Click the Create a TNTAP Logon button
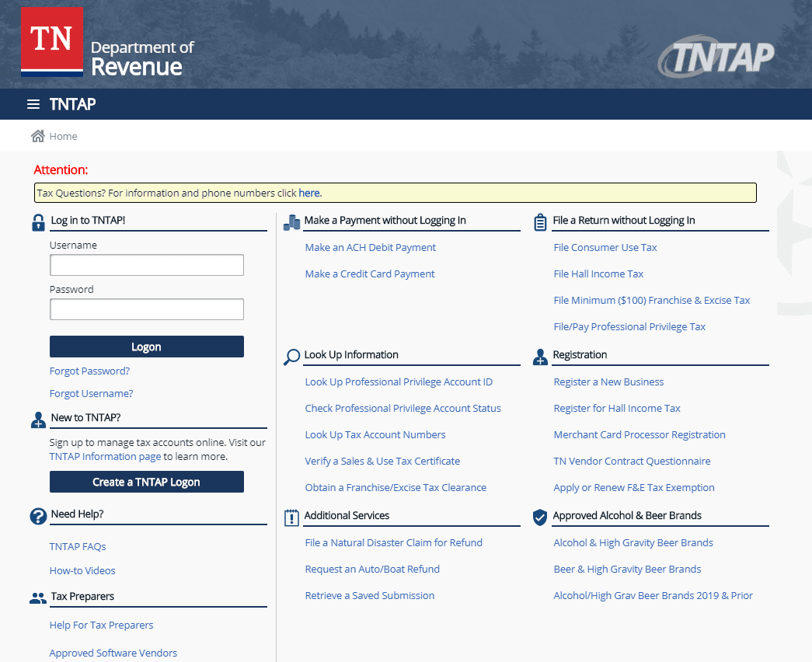 coord(147,482)
